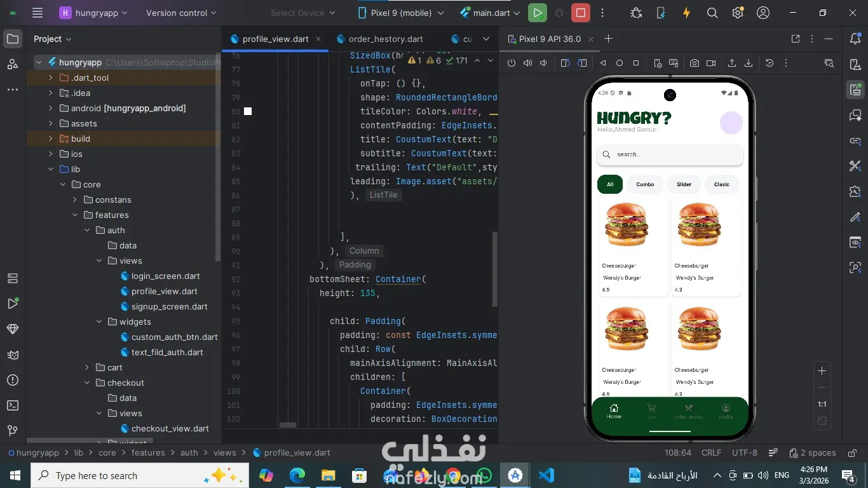
Task: Expand the .dart_tool folder
Action: click(51, 78)
